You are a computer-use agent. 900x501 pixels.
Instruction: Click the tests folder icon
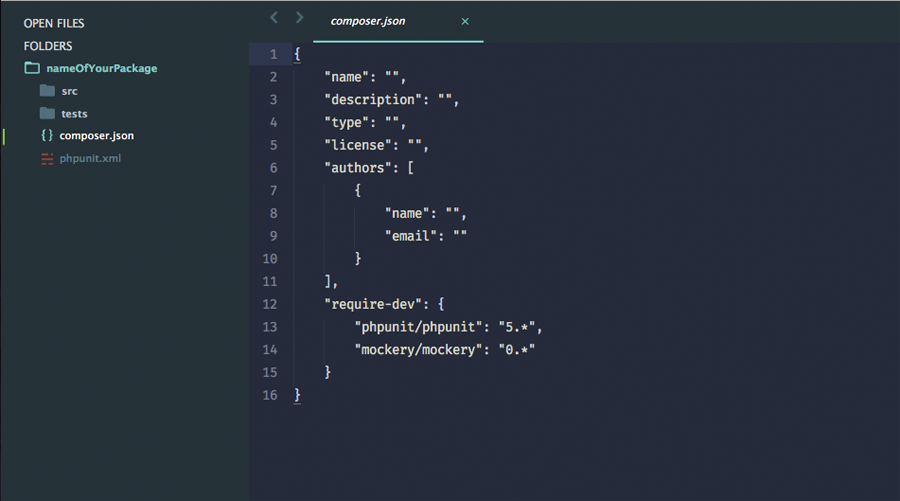47,113
